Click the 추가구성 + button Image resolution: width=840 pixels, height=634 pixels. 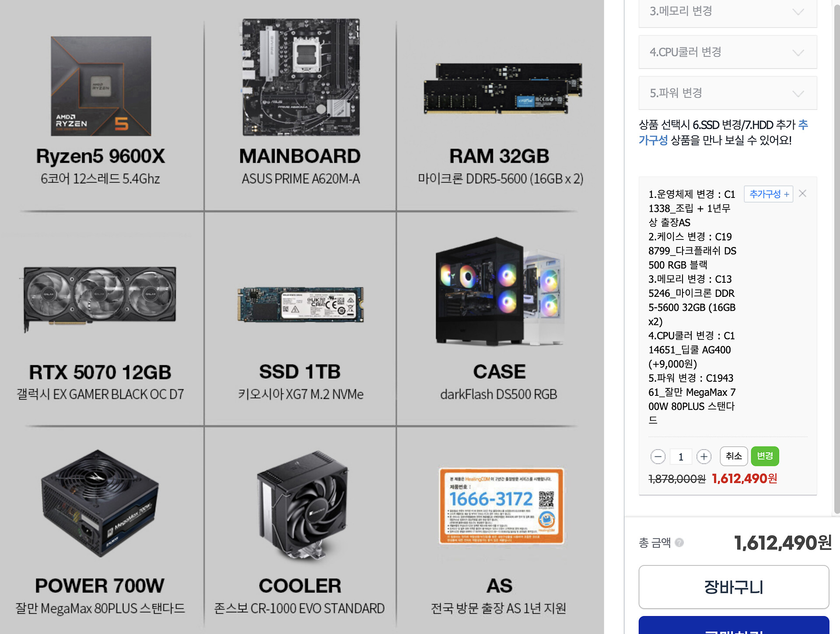tap(769, 194)
